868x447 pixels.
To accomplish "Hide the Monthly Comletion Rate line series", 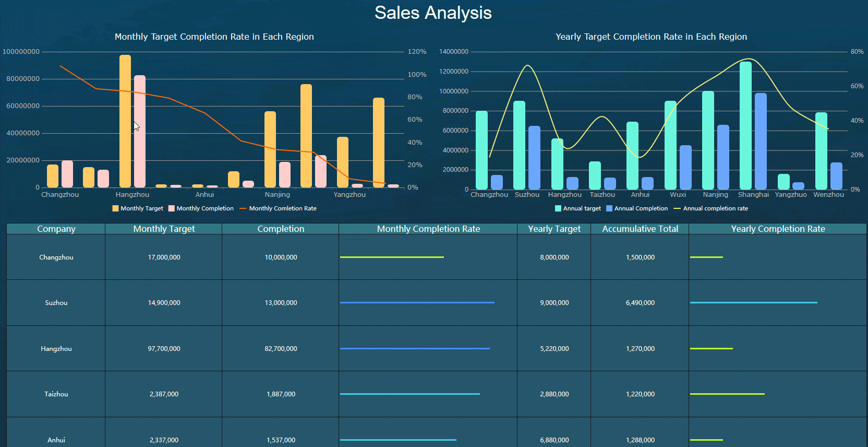I will [278, 208].
